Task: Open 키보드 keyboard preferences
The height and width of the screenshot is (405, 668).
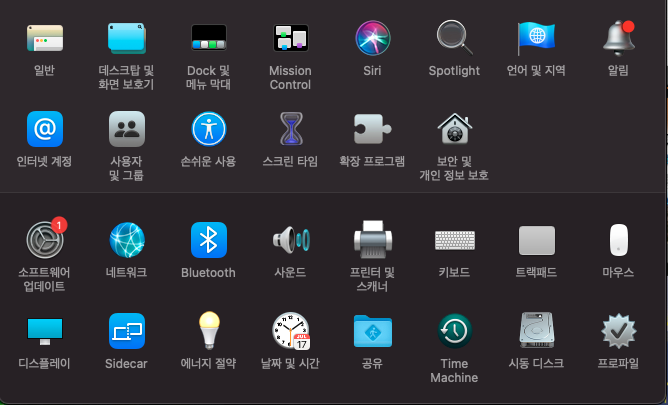Action: (x=455, y=240)
